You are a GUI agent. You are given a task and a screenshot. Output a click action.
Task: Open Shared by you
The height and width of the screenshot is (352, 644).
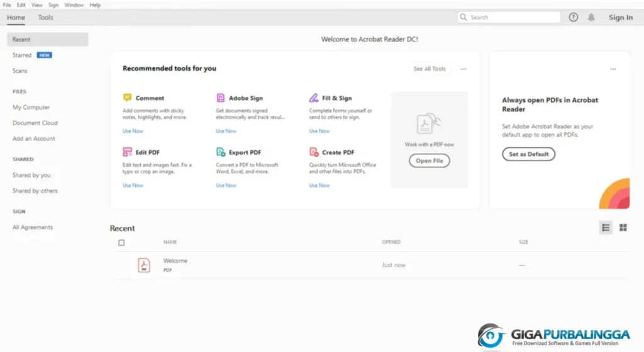[x=31, y=175]
